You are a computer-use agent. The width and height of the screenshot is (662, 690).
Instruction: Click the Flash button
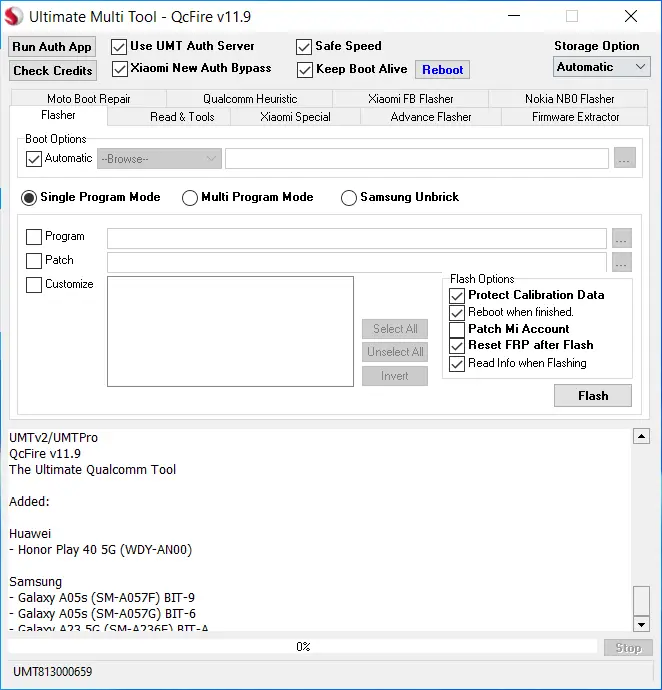593,396
